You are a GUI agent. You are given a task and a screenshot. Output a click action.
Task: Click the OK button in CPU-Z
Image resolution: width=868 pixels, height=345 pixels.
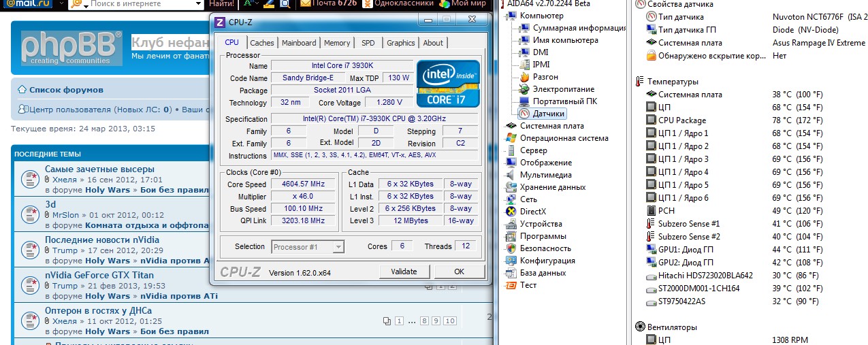(459, 272)
